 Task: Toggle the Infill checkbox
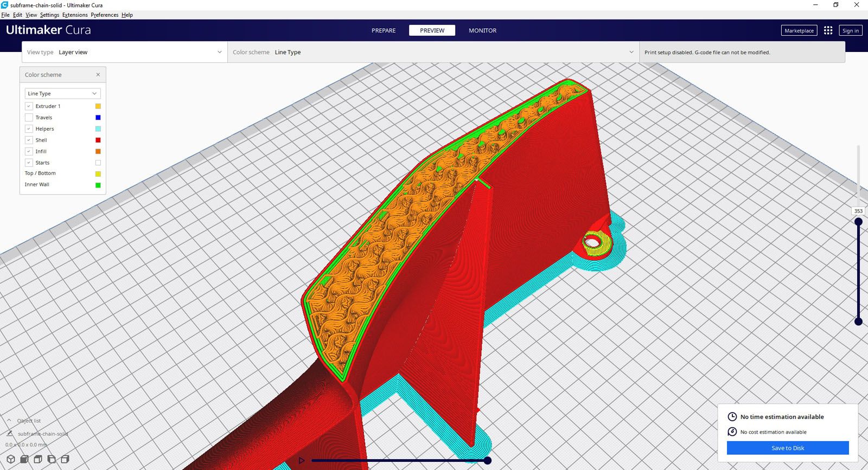(x=29, y=151)
